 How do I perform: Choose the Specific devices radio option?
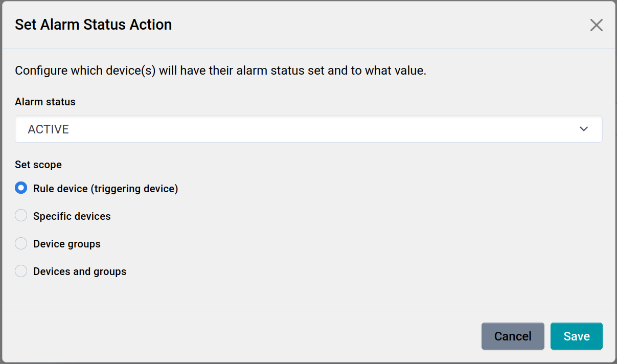click(x=21, y=216)
